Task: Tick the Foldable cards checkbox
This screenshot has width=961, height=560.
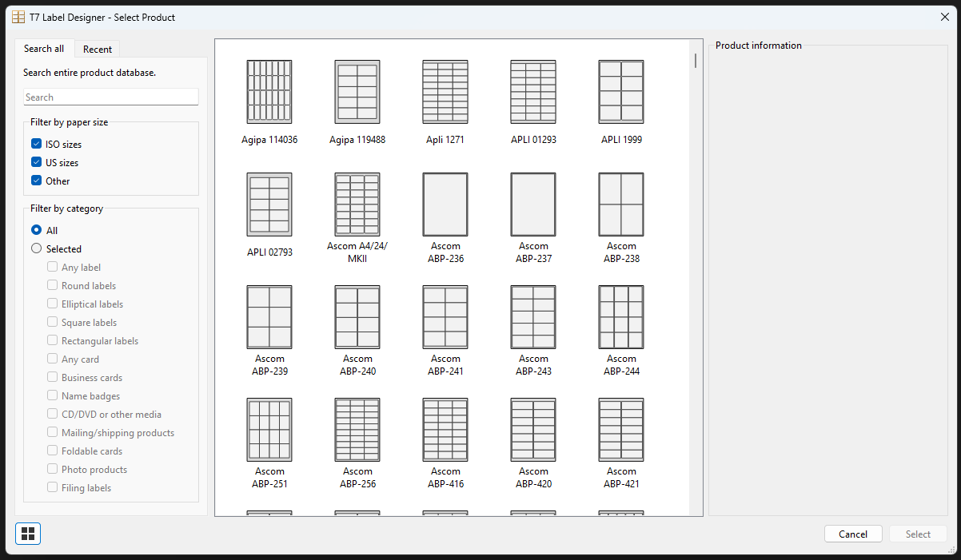Action: [52, 451]
